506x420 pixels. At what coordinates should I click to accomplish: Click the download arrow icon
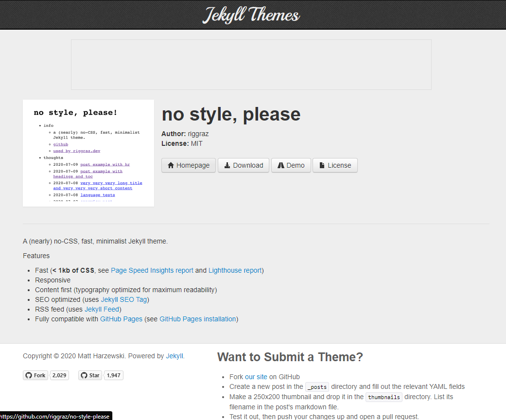[227, 165]
